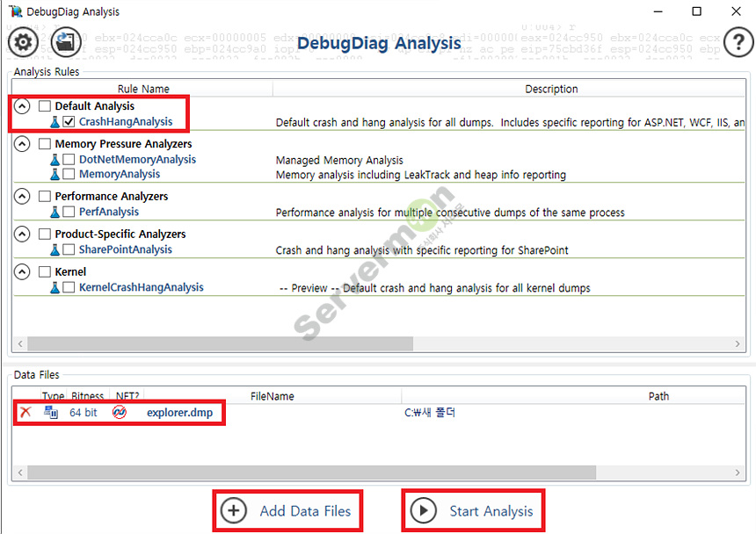Select PerfAnalysis rule name
The height and width of the screenshot is (534, 756).
click(x=109, y=212)
